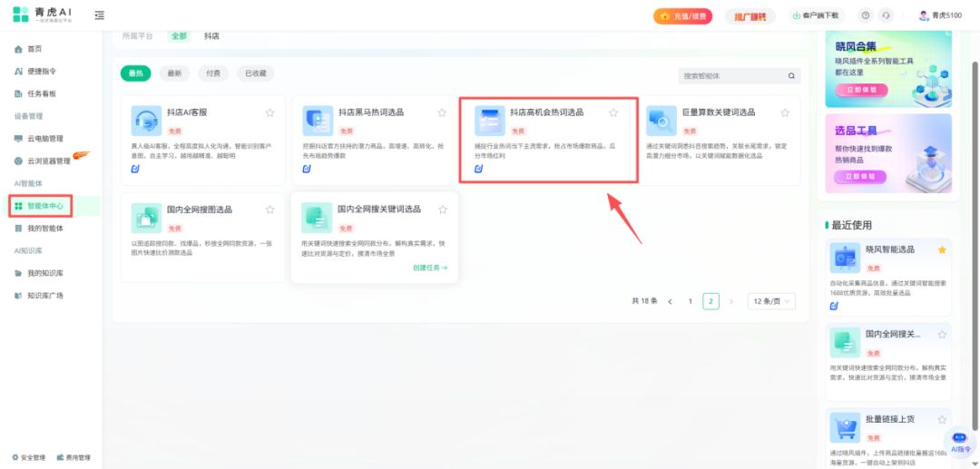This screenshot has height=469, width=980.
Task: Click 立即体验 on the 选品工具 banner
Action: pos(860,177)
